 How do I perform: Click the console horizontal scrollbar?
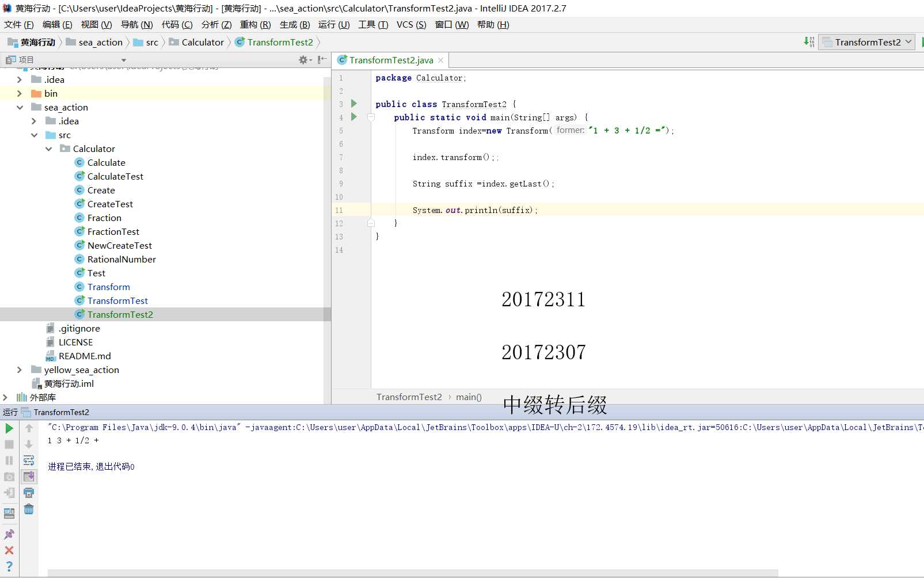tap(413, 573)
